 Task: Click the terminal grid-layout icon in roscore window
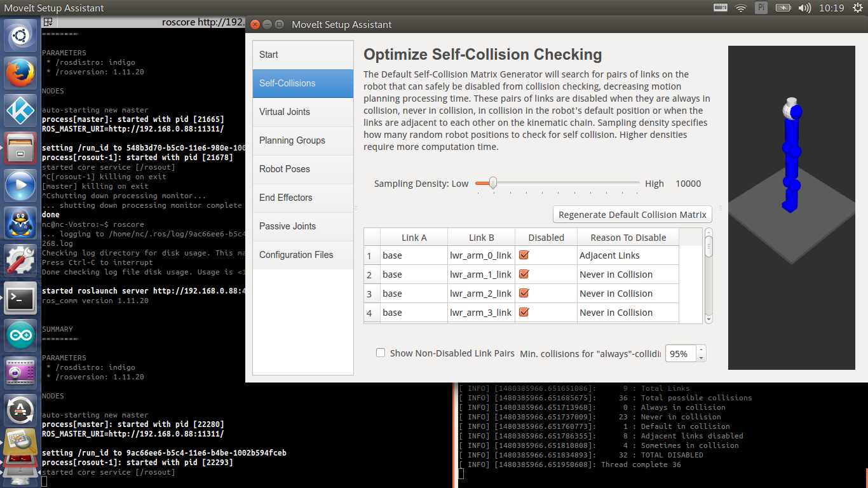pyautogui.click(x=48, y=22)
